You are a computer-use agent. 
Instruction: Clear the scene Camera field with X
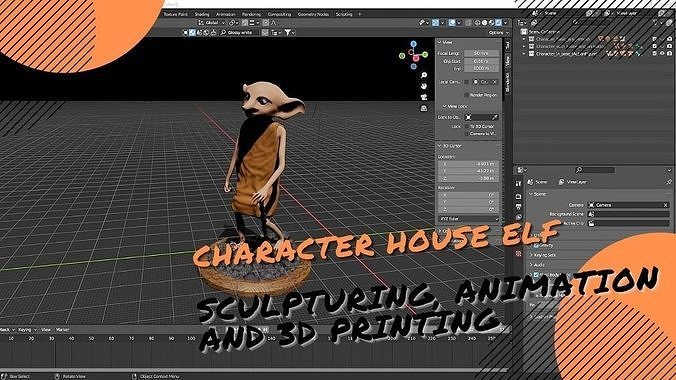tap(666, 205)
